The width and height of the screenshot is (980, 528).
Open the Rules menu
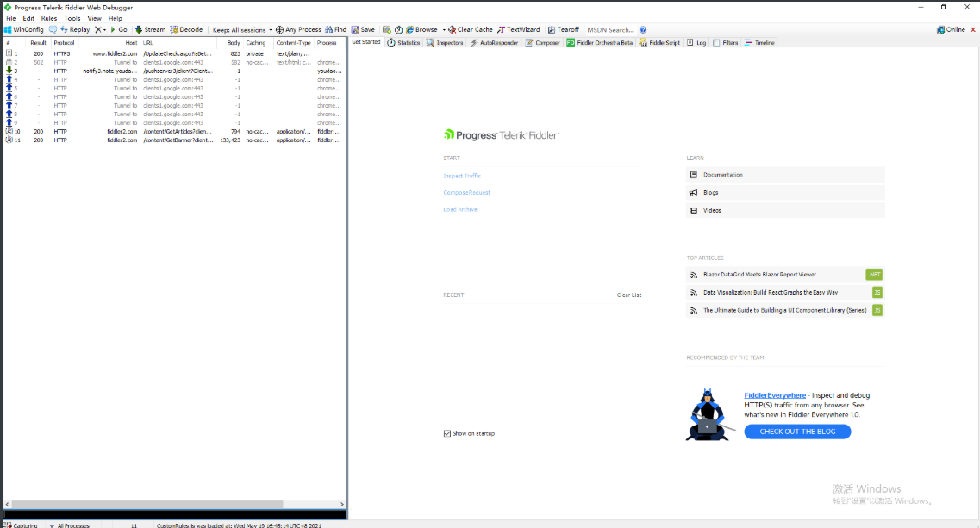click(x=49, y=18)
